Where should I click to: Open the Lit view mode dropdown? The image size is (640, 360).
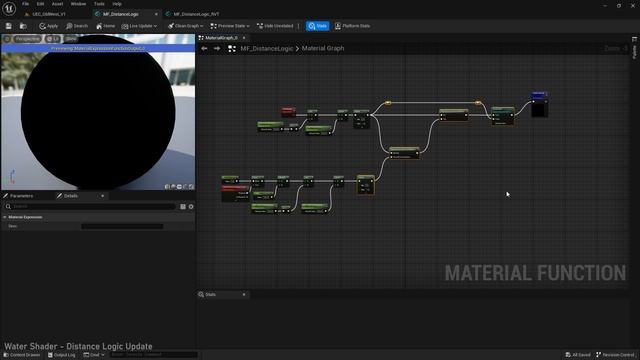(53, 39)
